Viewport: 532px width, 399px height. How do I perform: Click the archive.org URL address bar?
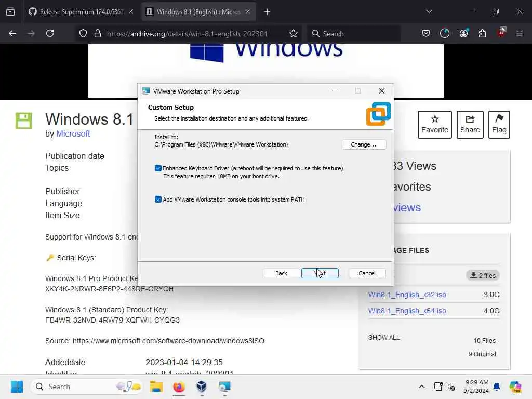click(x=187, y=34)
